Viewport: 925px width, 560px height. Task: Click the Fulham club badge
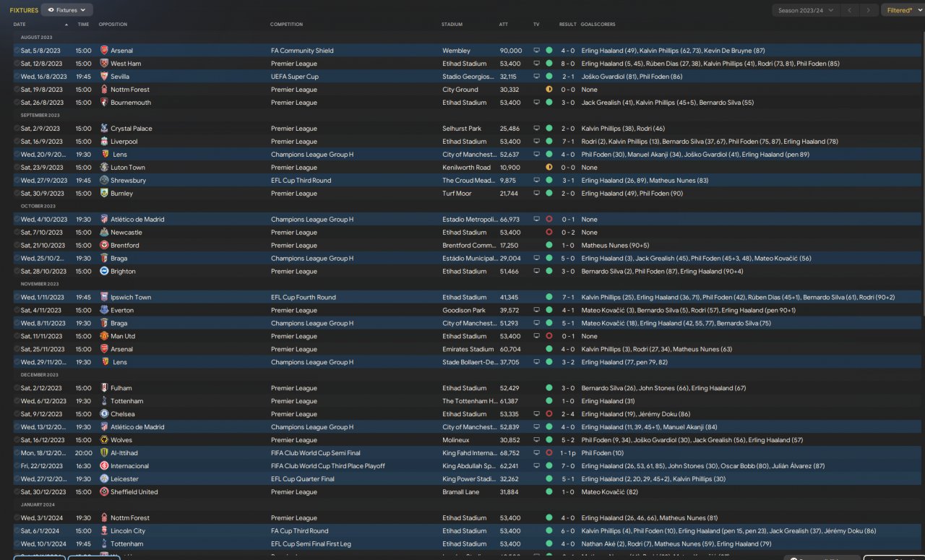pyautogui.click(x=104, y=389)
